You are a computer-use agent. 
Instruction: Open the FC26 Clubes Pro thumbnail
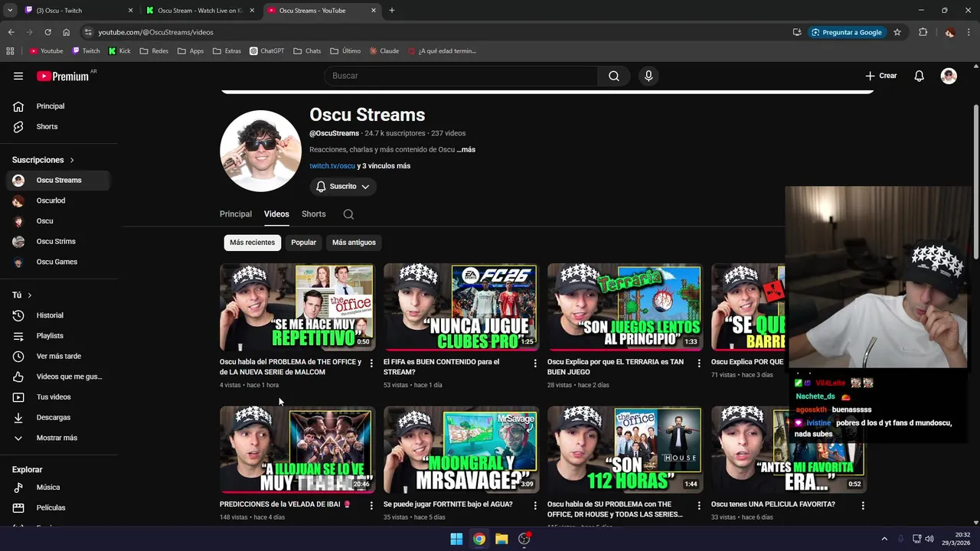(461, 307)
